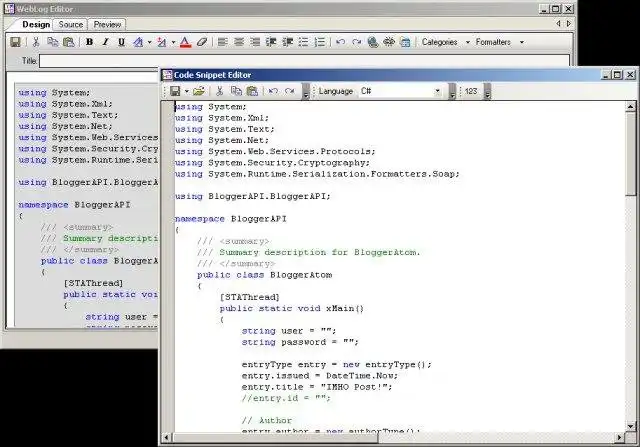Click the outdent icon
This screenshot has height=447, width=640.
(x=271, y=42)
